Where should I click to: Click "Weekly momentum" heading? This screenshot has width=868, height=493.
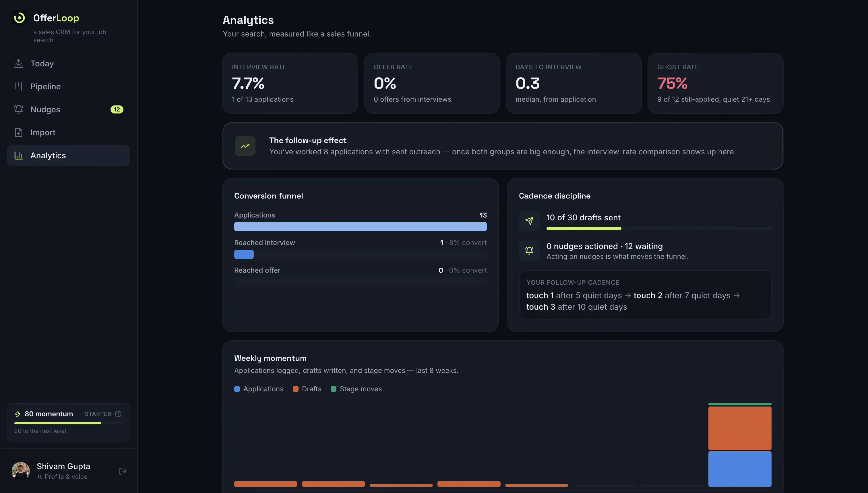(270, 358)
